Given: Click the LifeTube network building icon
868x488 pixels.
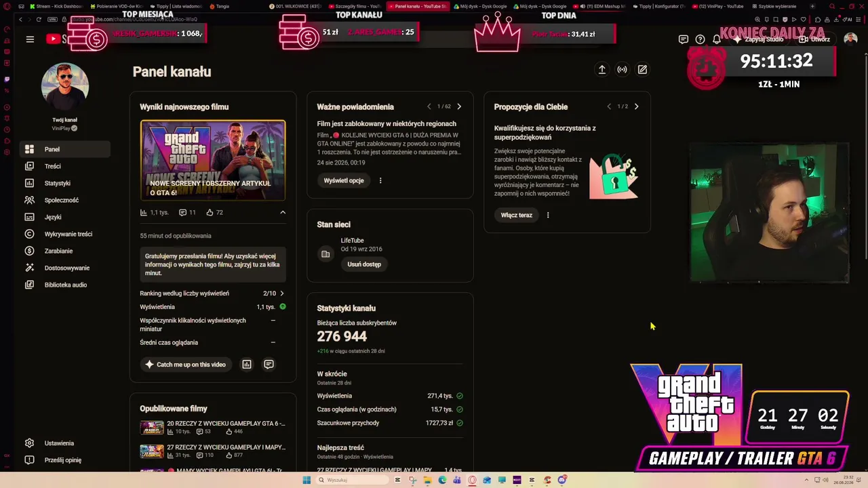Looking at the screenshot, I should click(325, 254).
